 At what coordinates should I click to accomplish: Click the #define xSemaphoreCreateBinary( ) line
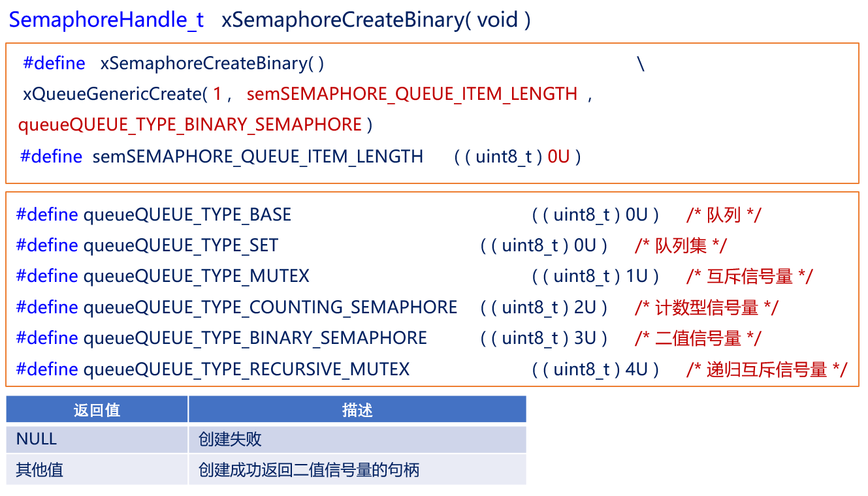tap(174, 63)
